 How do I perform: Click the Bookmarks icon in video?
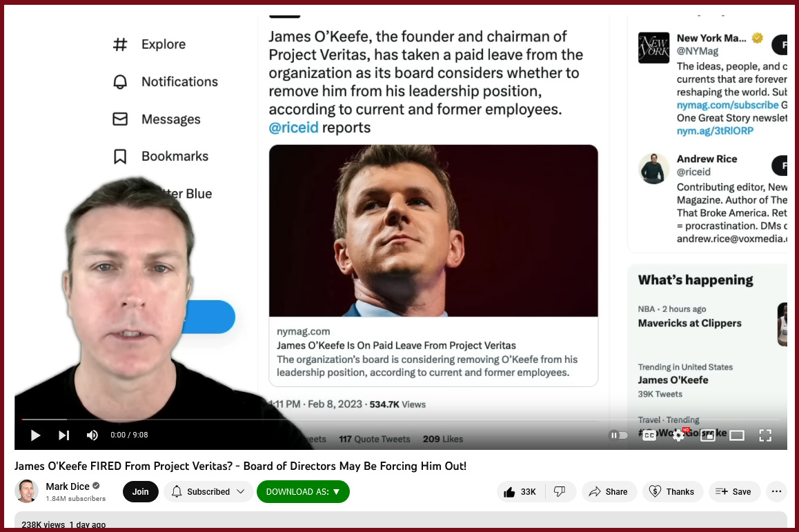[x=120, y=157]
